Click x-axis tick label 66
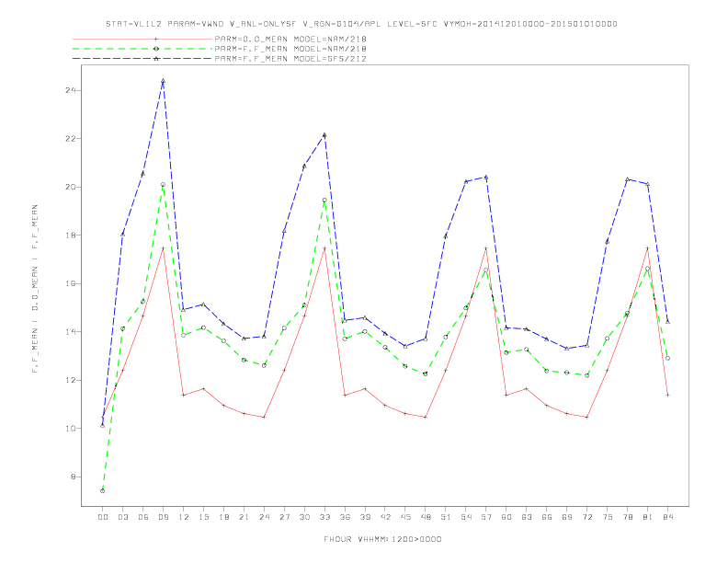The width and height of the screenshot is (728, 563). [547, 517]
